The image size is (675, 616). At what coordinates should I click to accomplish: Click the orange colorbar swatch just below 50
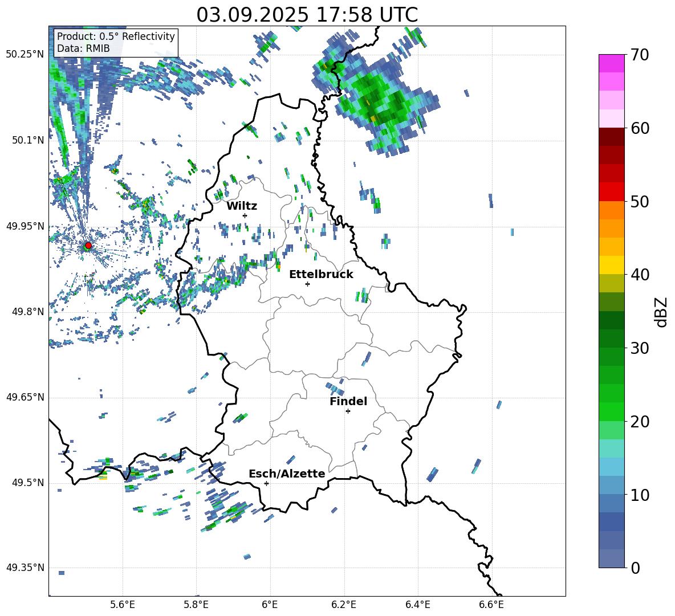tap(611, 210)
